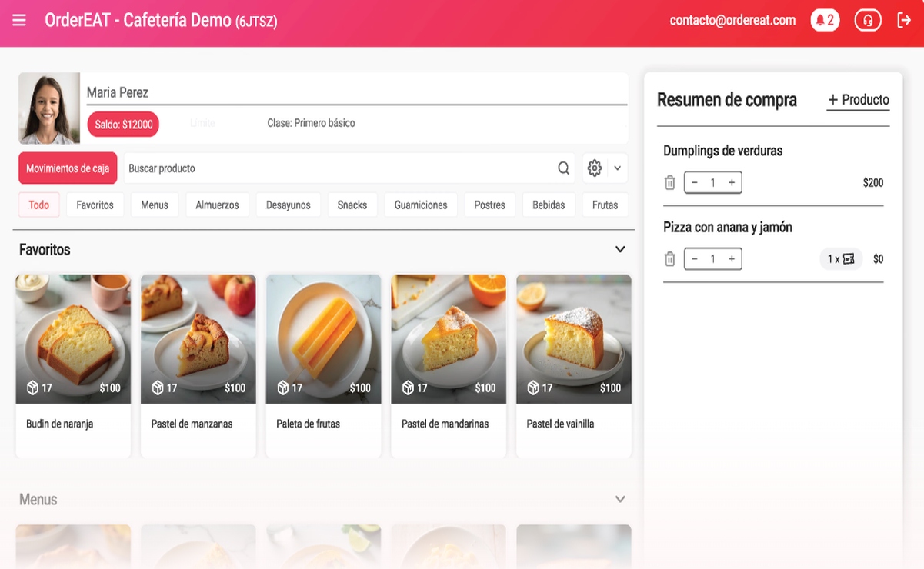Select the Todo category tab
Screen dimensions: 924x569
click(x=39, y=205)
